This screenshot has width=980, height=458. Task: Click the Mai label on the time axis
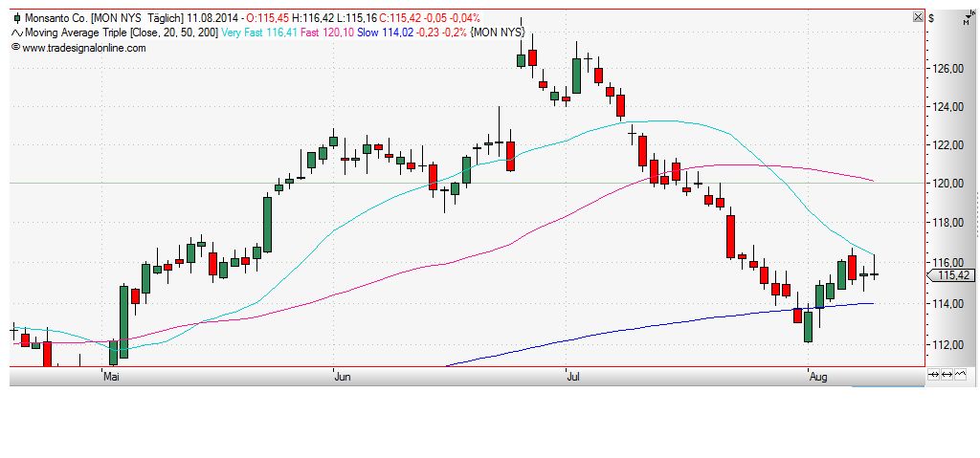click(x=111, y=377)
